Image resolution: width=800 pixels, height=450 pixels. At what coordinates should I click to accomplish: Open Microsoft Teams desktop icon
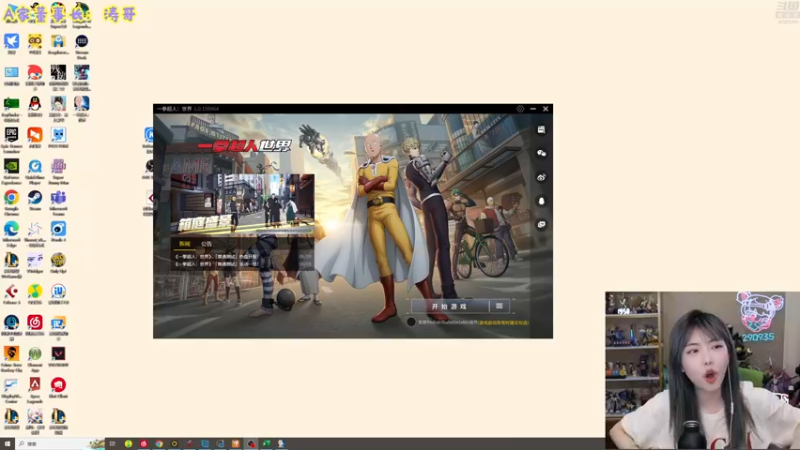58,203
